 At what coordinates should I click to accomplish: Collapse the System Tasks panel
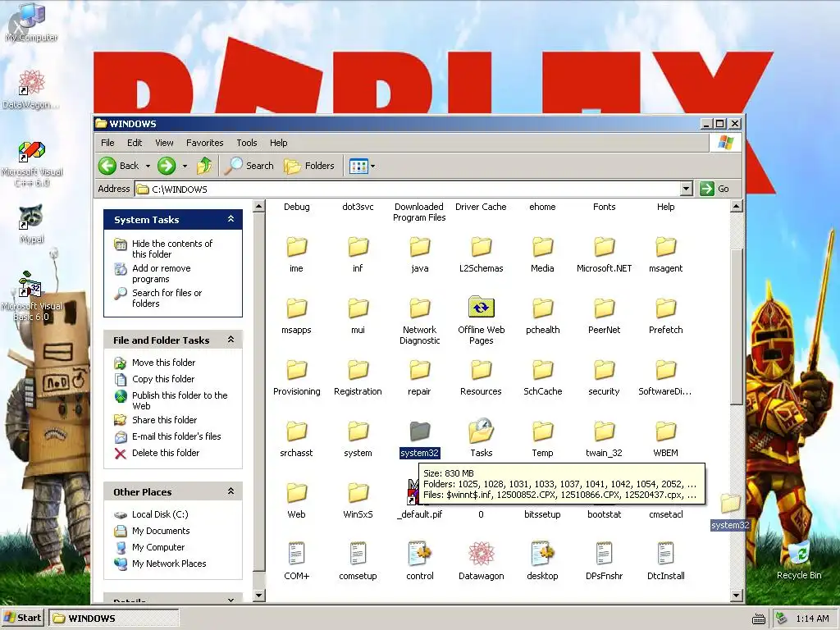coord(231,219)
